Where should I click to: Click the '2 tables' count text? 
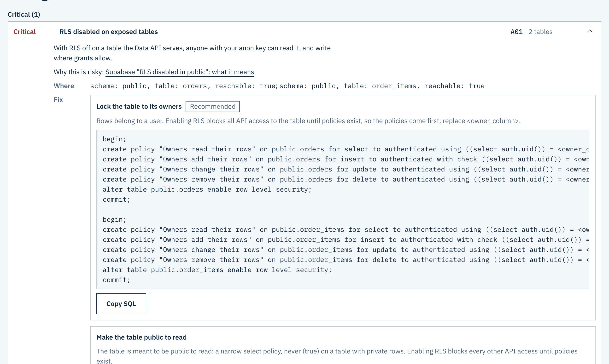click(x=540, y=32)
